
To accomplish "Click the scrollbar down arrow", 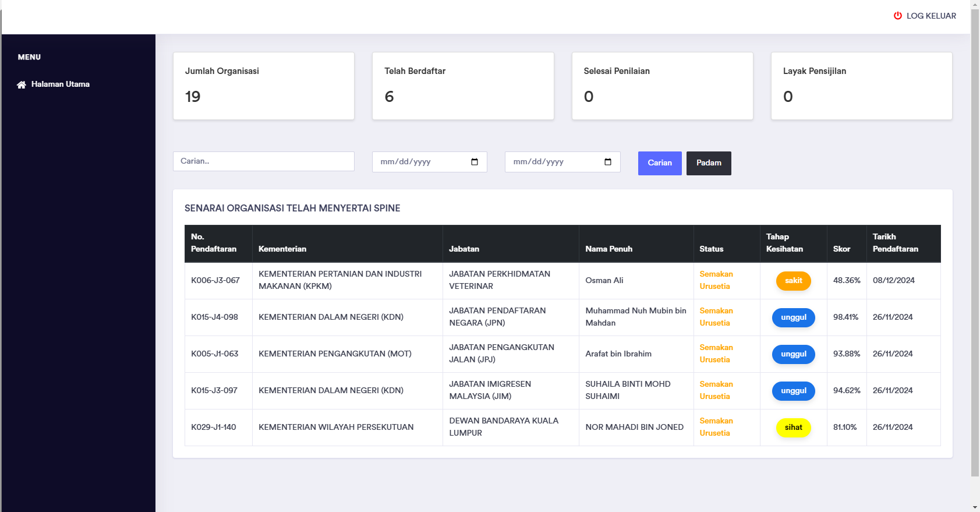I will (975, 507).
